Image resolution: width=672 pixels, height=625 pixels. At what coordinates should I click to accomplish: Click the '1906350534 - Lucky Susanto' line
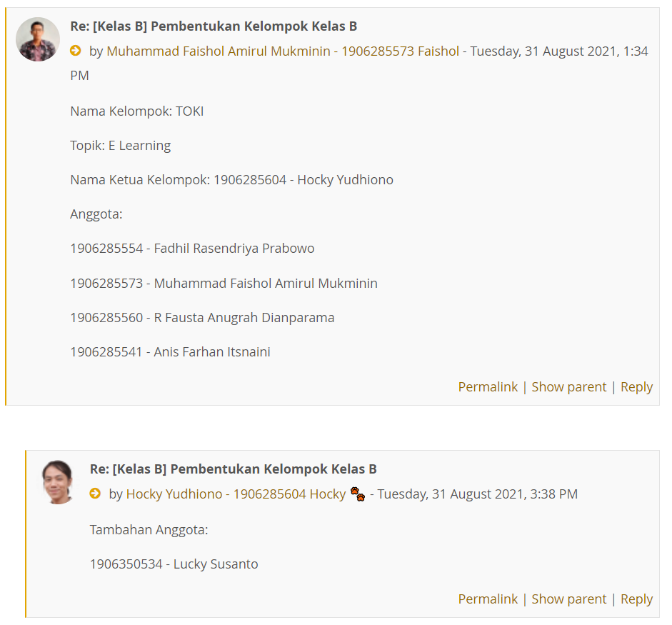(174, 564)
